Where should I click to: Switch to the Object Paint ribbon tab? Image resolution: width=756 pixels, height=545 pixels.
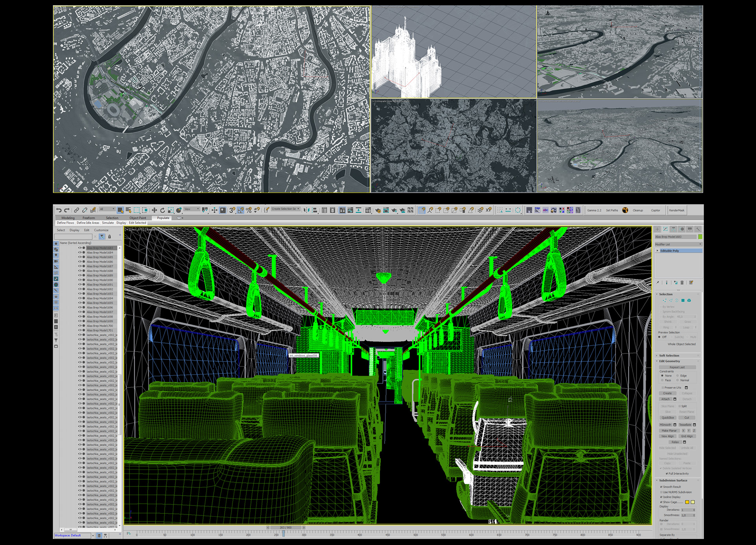click(x=137, y=218)
